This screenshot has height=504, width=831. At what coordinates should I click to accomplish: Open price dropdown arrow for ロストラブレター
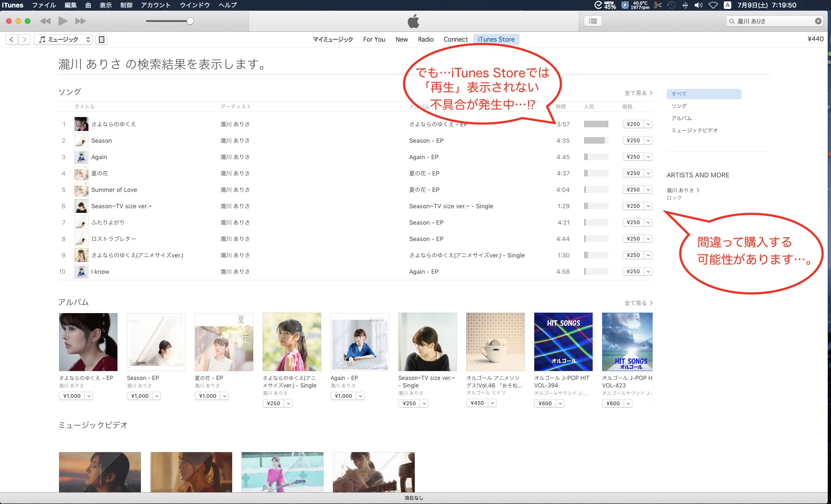click(x=648, y=239)
